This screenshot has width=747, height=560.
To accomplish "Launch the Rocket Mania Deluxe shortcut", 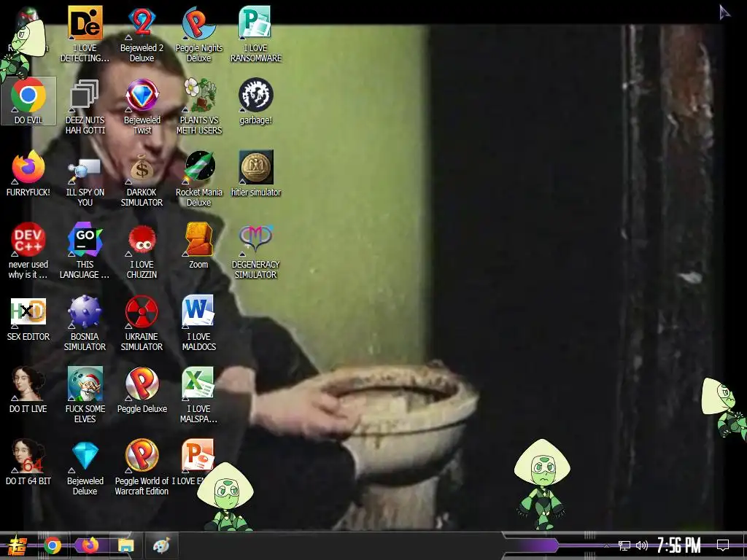I will 198,167.
